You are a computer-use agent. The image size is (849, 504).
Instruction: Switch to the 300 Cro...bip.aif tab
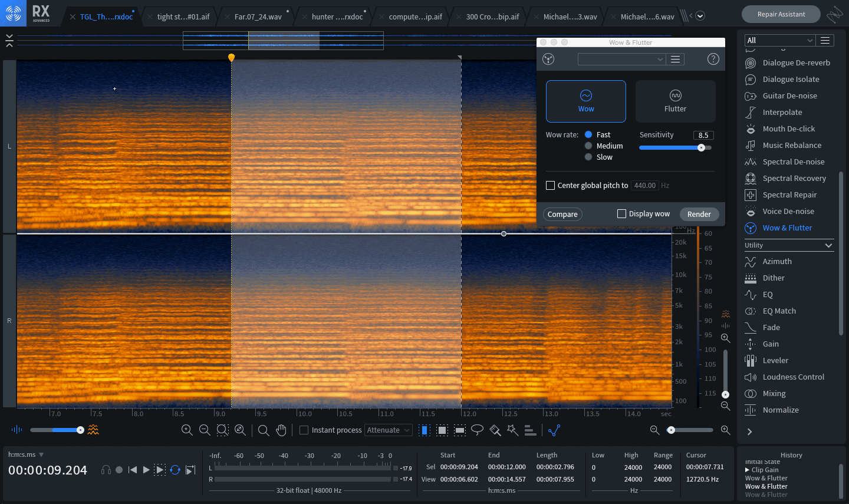492,17
